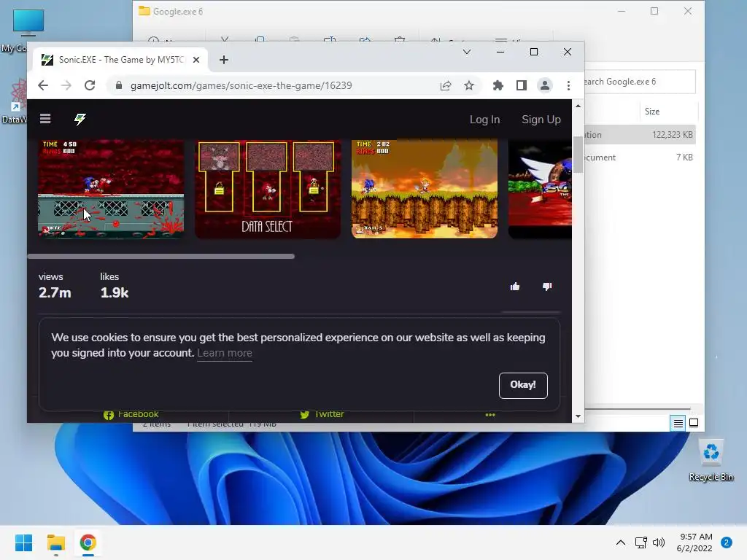Image resolution: width=747 pixels, height=560 pixels.
Task: Select the 122,323 KB file row
Action: pos(639,135)
